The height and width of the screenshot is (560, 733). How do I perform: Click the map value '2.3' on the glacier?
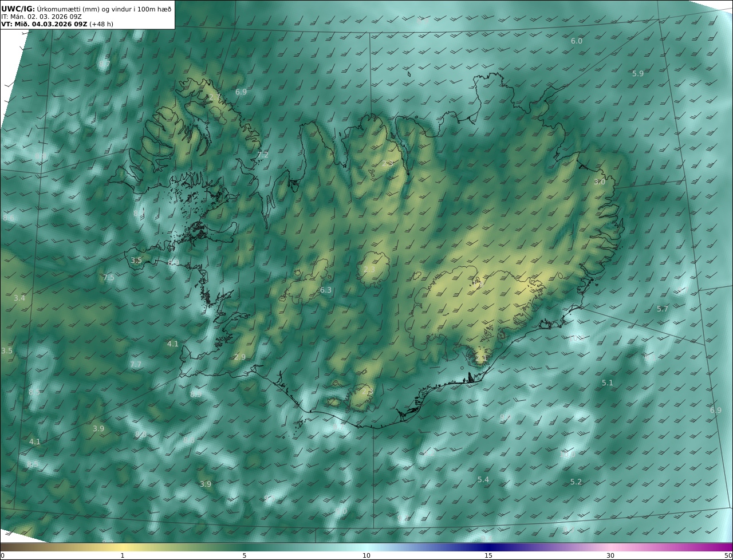369,270
